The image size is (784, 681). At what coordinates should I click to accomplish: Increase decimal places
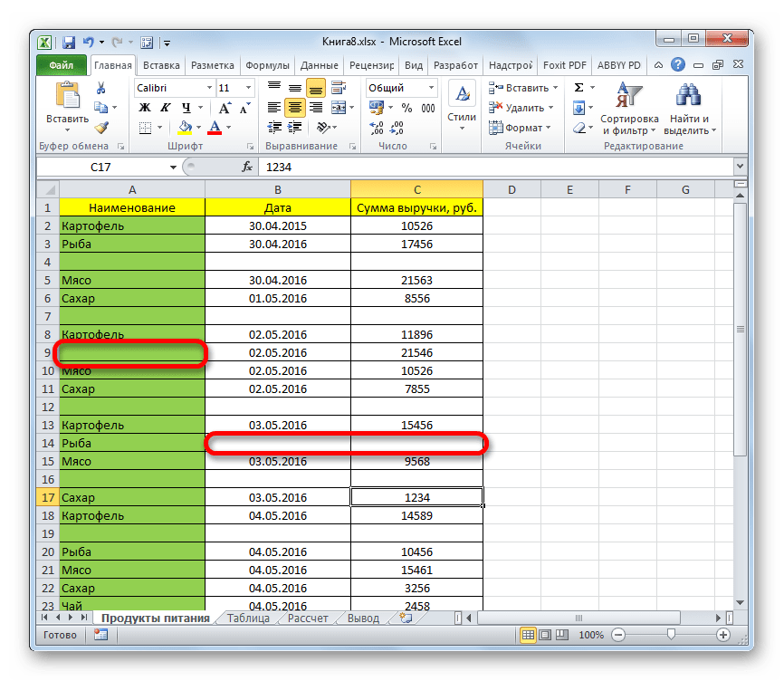point(376,128)
